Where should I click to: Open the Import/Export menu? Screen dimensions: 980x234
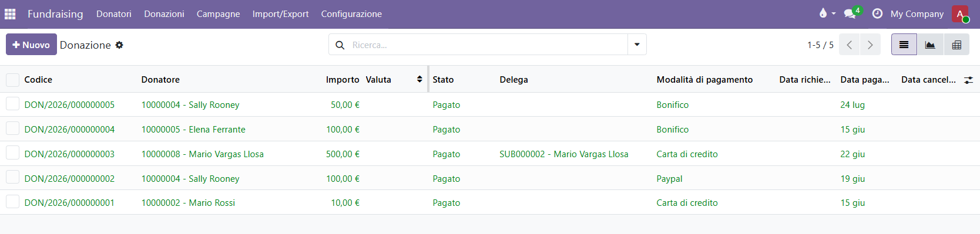[280, 13]
